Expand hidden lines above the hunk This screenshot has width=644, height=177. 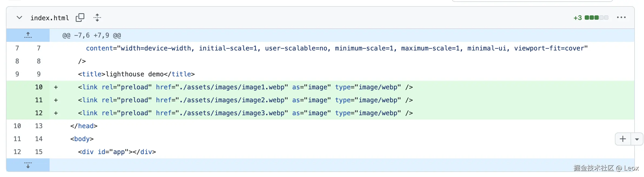click(28, 35)
